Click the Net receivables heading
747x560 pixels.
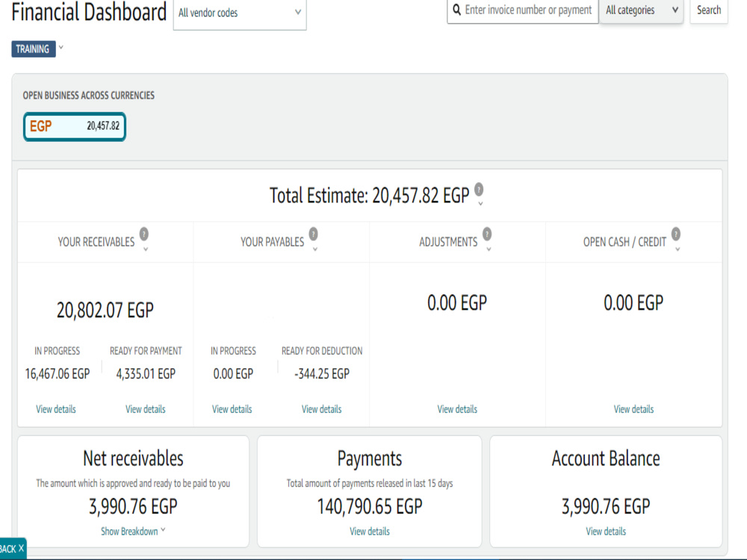[133, 458]
